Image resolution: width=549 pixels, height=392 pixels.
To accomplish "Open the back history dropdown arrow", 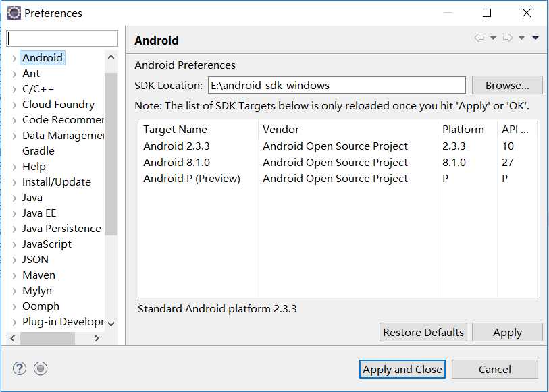I will pyautogui.click(x=493, y=38).
